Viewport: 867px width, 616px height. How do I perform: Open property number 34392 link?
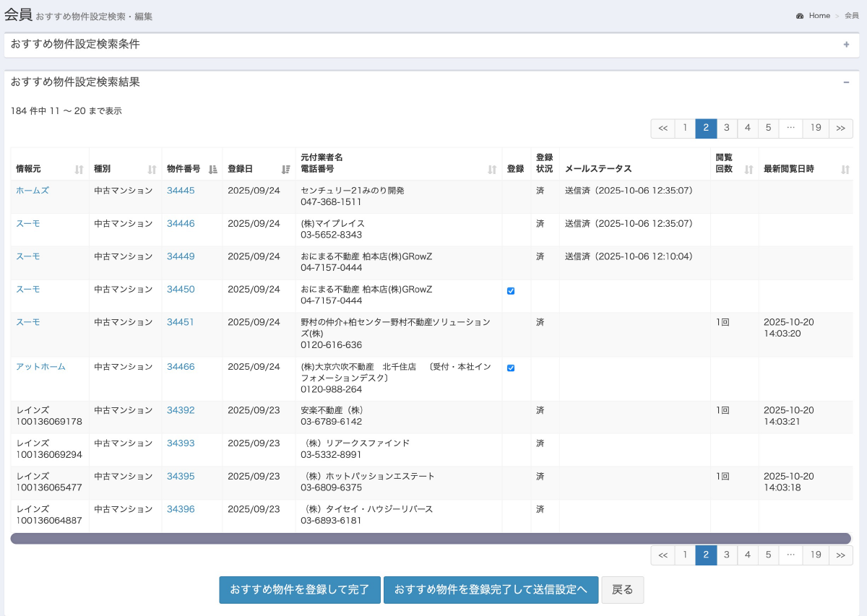click(x=181, y=410)
